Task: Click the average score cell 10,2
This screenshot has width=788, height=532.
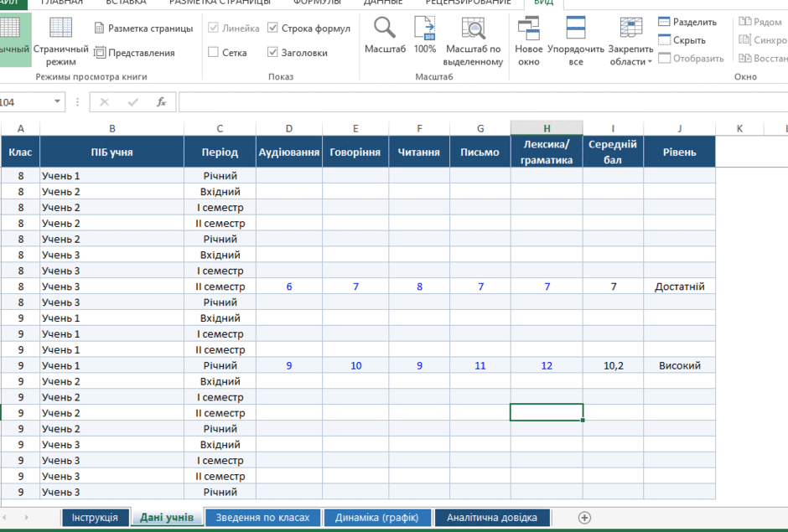Action: pyautogui.click(x=613, y=365)
